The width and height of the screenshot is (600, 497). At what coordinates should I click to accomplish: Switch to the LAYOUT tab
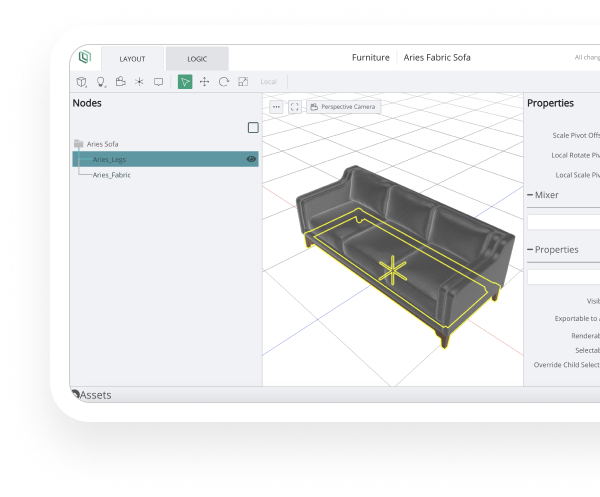point(132,59)
